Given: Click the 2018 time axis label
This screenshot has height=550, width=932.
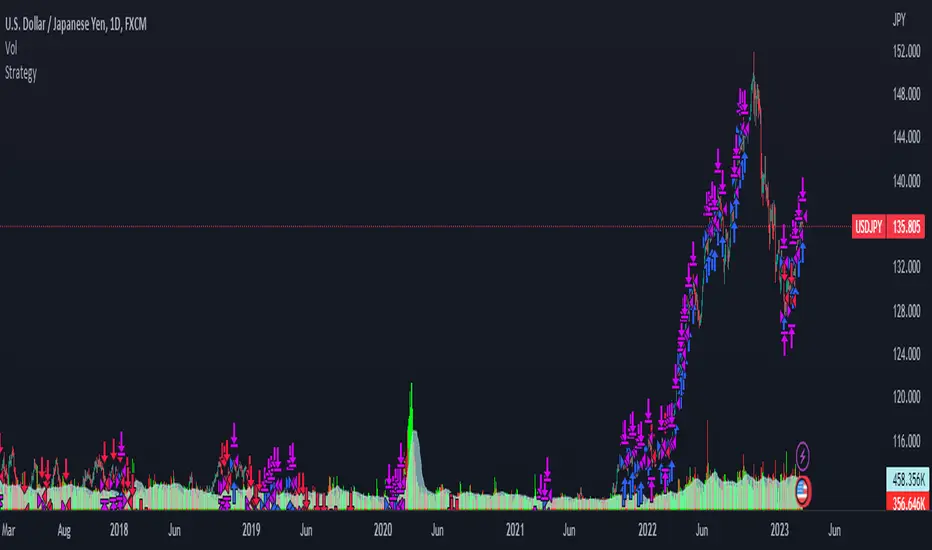Looking at the screenshot, I should 119,530.
